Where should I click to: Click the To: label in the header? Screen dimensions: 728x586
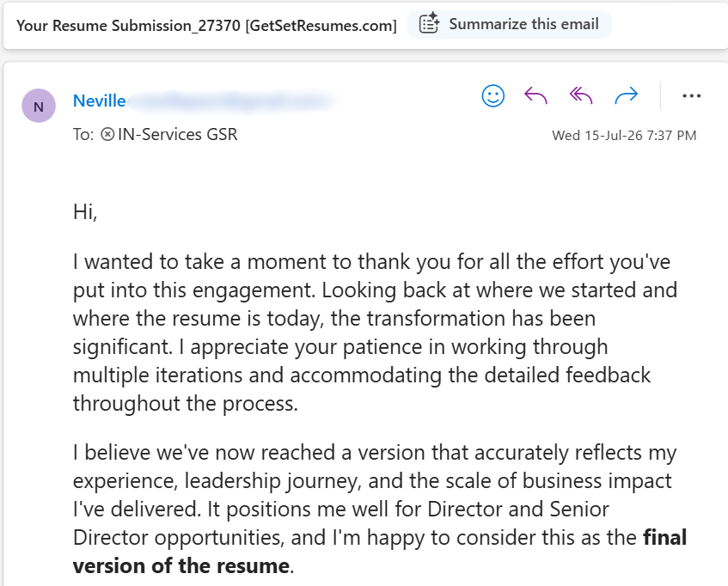(x=83, y=135)
